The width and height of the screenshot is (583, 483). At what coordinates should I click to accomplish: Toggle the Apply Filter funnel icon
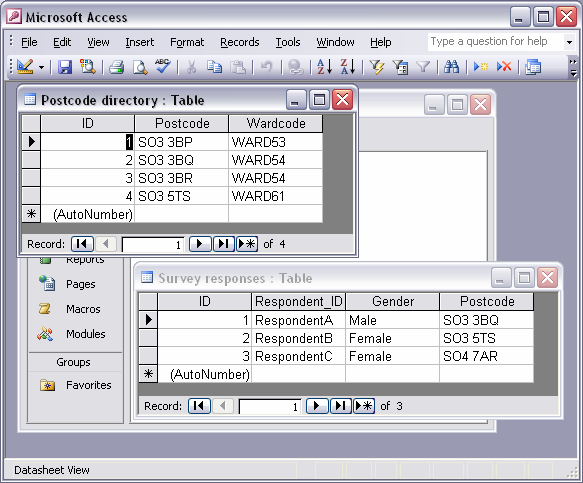(x=423, y=68)
